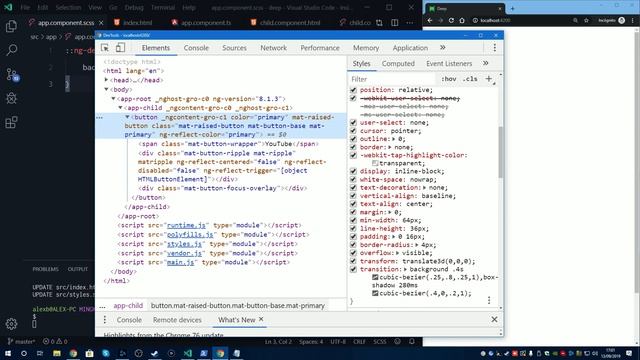Uncheck the position: relative property

[353, 90]
